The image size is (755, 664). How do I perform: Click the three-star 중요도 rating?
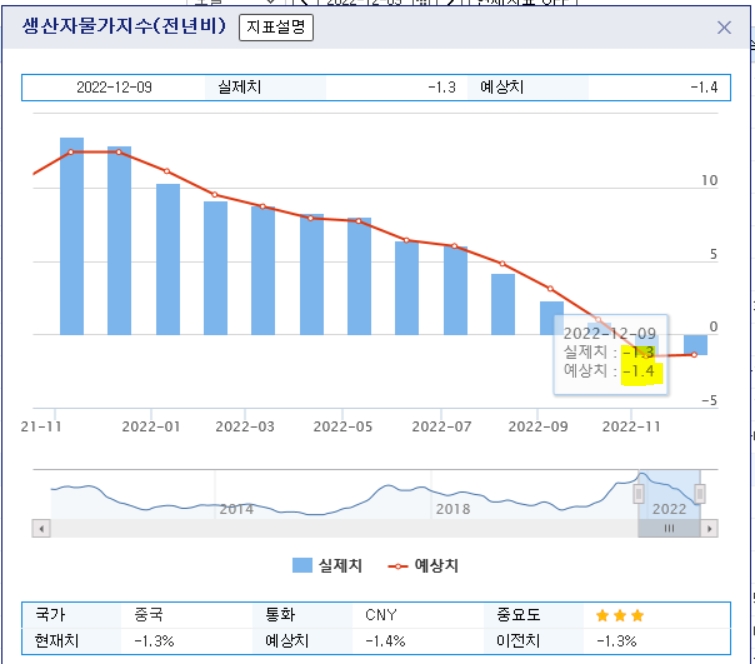(x=620, y=615)
